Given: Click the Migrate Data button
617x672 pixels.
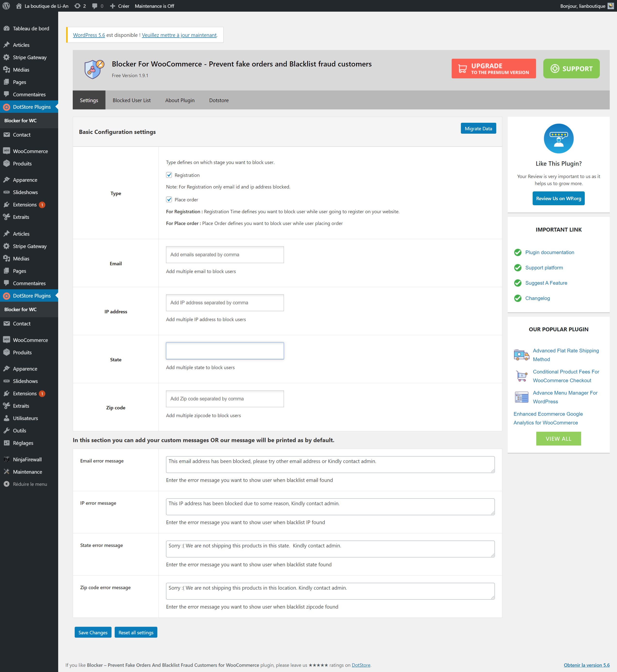Looking at the screenshot, I should 478,128.
